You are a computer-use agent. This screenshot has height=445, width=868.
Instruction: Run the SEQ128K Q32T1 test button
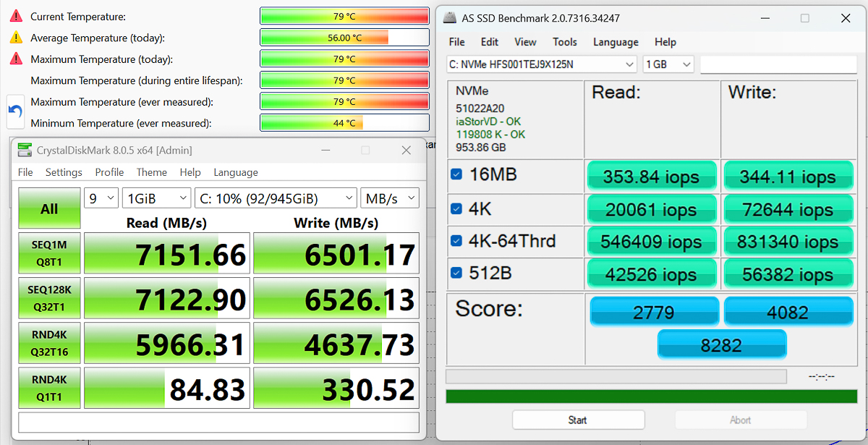49,299
